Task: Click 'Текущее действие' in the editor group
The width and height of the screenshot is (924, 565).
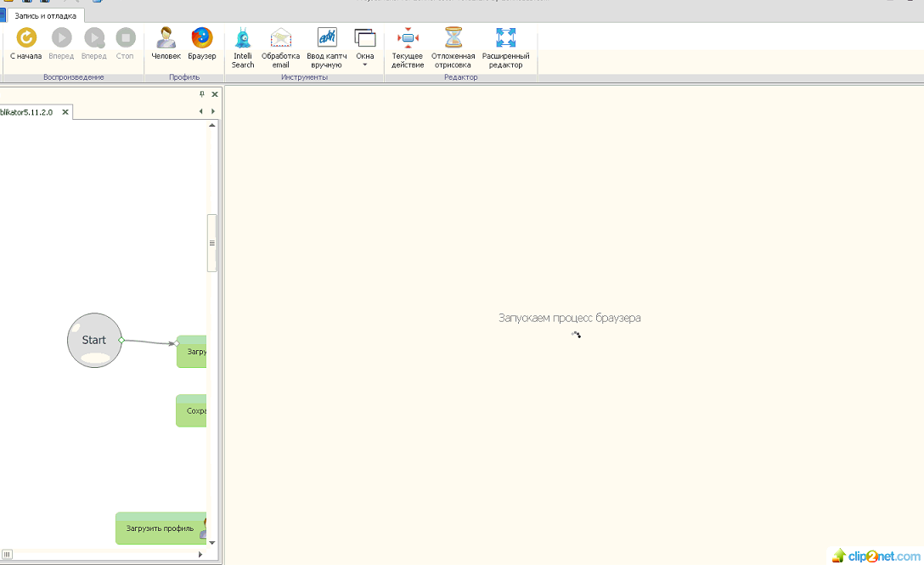Action: [x=408, y=38]
